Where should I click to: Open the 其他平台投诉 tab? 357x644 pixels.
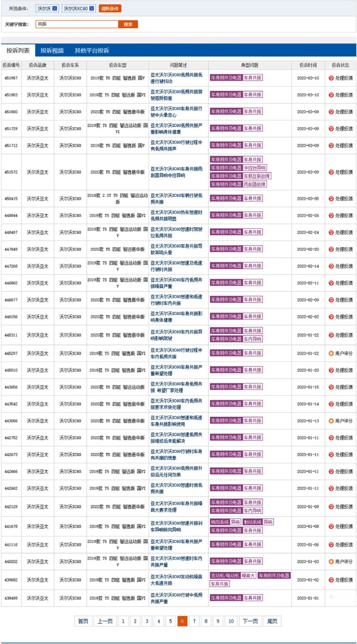(92, 51)
